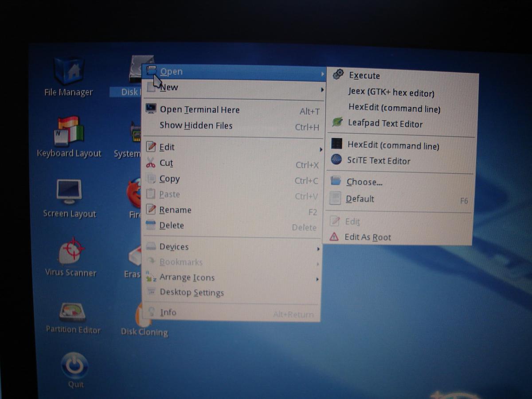Screen dimensions: 532x399
Task: Open with SciTE Text Editor
Action: 401,160
